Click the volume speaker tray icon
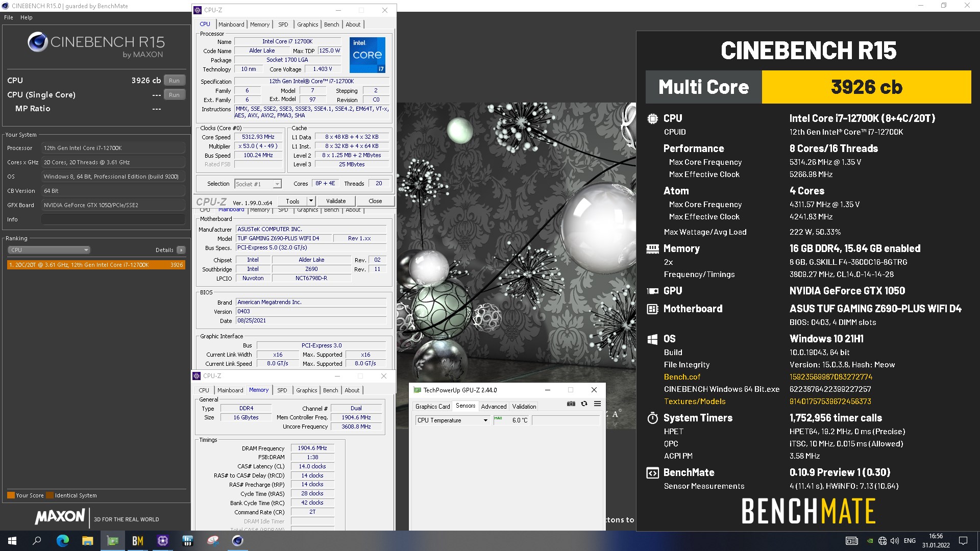 click(894, 541)
